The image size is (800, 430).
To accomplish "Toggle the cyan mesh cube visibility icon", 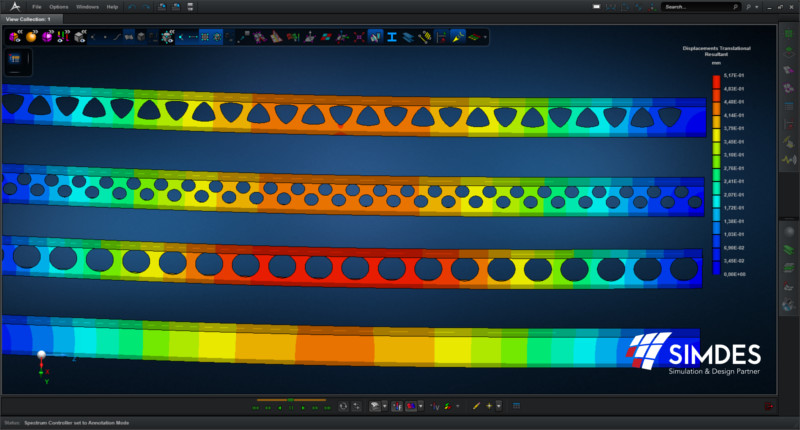I will click(x=167, y=37).
